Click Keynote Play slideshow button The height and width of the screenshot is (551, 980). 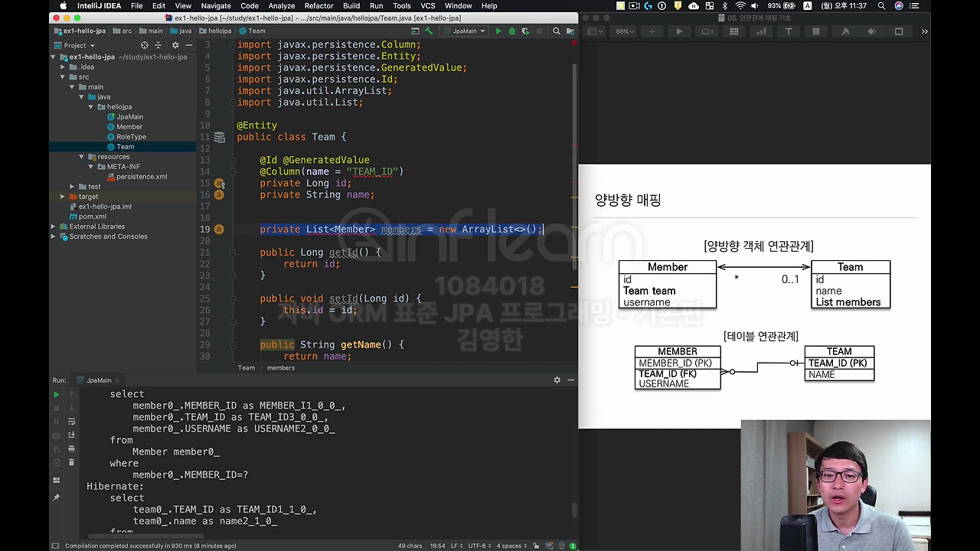[679, 31]
